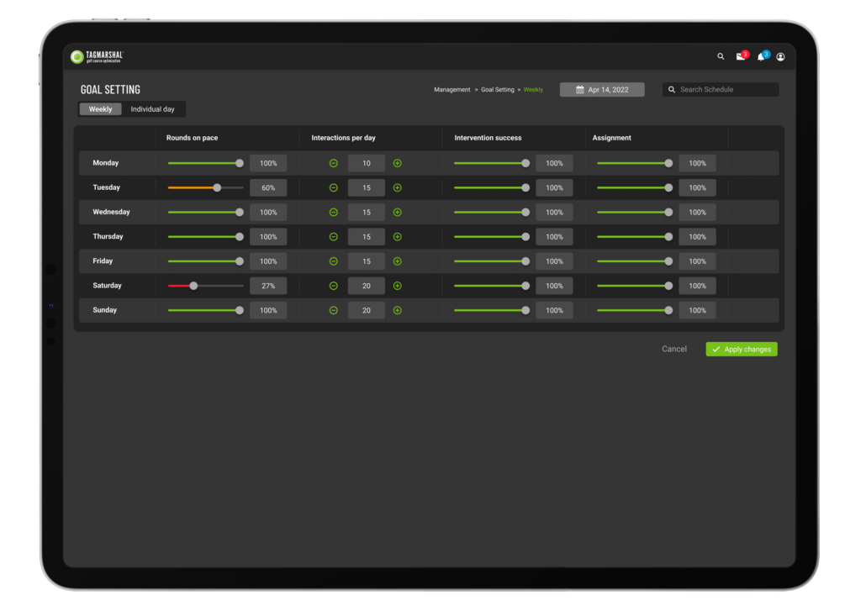
Task: Click the Tuesday Rounds on pace slider handle
Action: (x=217, y=187)
